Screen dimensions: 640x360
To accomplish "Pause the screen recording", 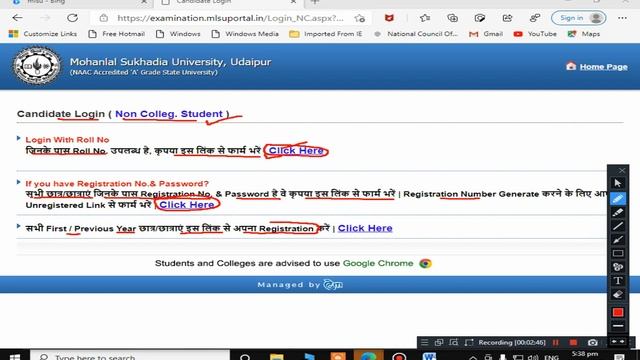I will pyautogui.click(x=556, y=342).
